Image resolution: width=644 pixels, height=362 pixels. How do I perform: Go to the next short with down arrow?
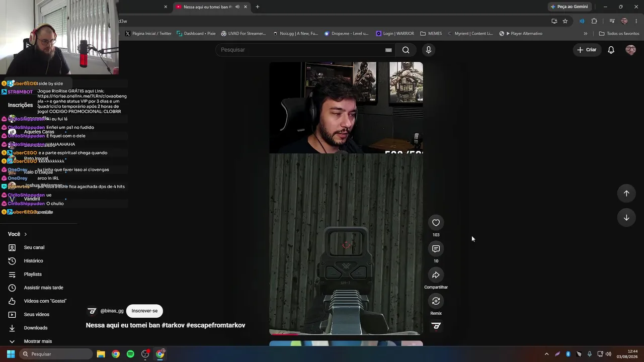point(626,218)
